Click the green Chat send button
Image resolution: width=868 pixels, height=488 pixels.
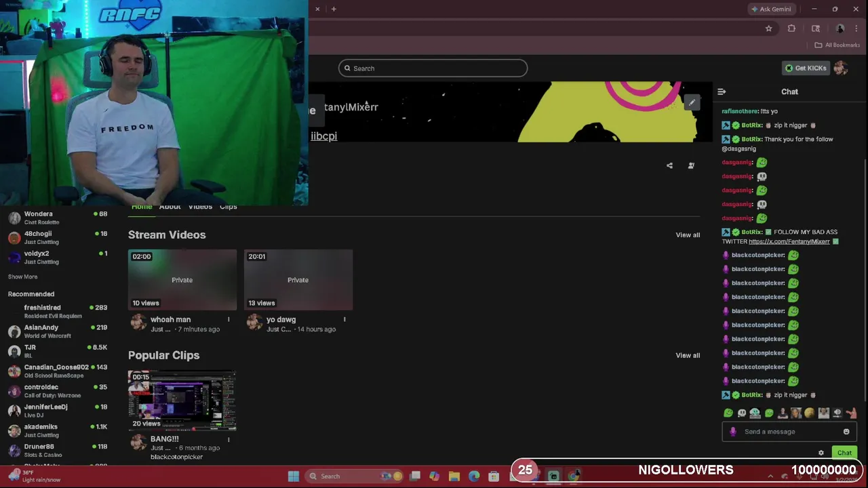click(x=844, y=453)
